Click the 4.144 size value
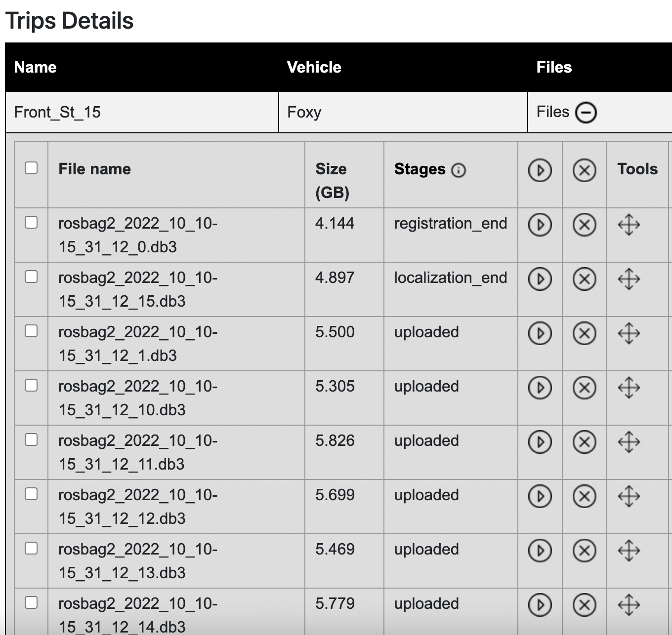The image size is (672, 635). click(x=335, y=224)
